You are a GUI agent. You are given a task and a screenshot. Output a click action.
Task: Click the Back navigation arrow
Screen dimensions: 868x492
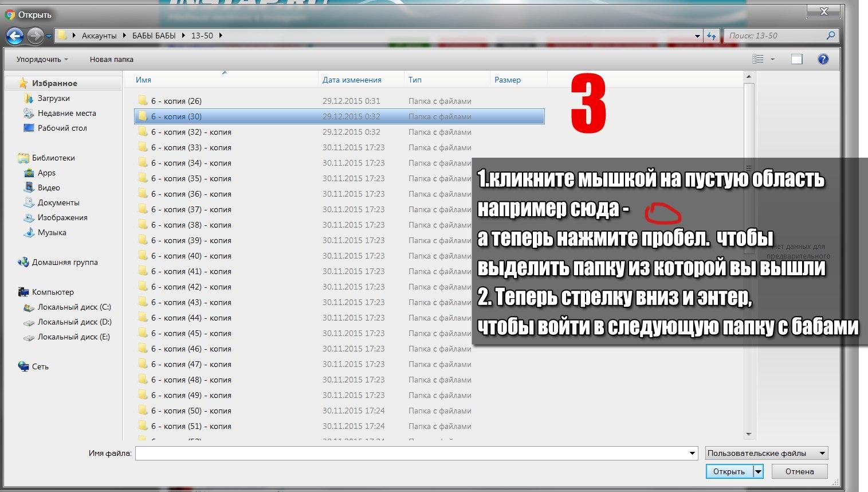point(14,36)
